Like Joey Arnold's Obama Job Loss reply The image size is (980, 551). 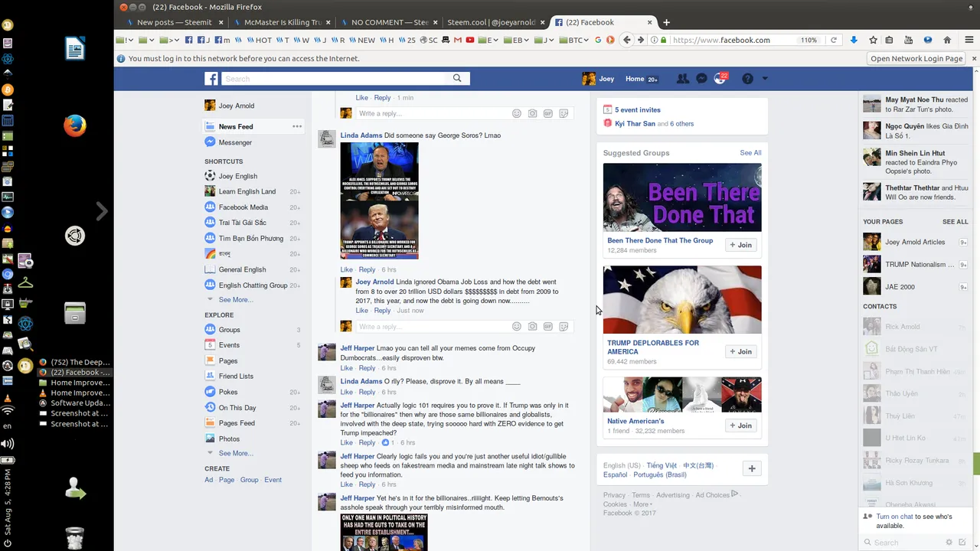coord(361,311)
